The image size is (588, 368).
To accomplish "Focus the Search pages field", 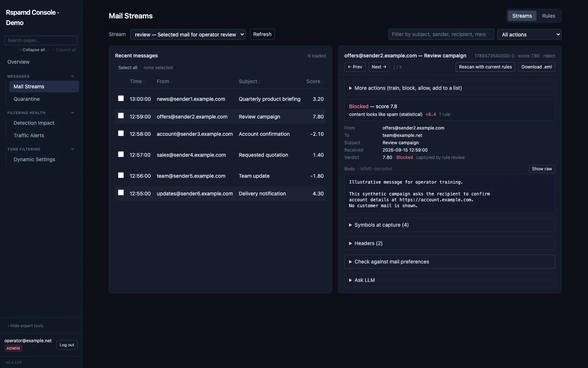I will tap(41, 40).
